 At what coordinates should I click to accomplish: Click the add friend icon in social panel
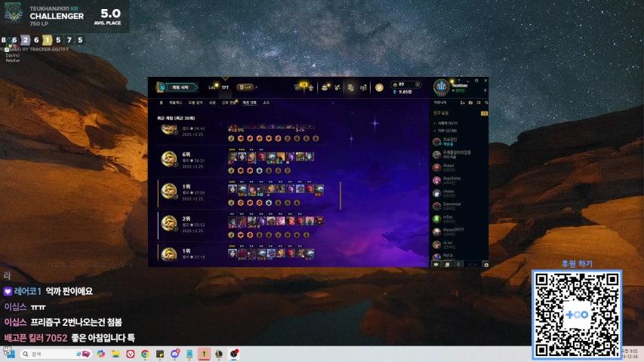pyautogui.click(x=461, y=102)
